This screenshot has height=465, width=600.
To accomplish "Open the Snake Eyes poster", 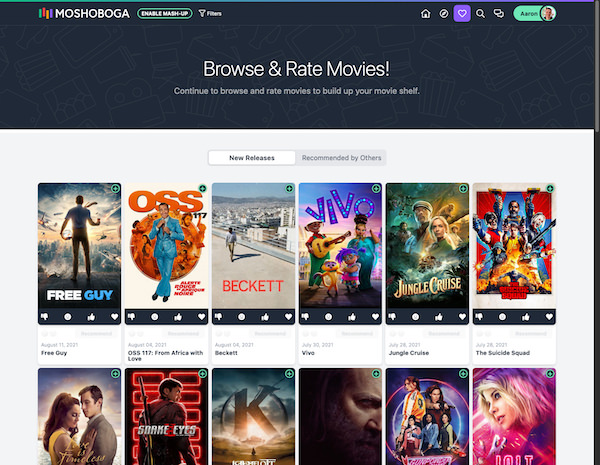I will tap(166, 416).
